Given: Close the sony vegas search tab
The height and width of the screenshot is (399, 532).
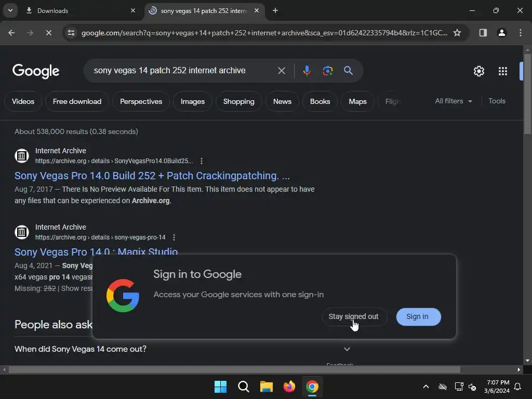Looking at the screenshot, I should 257,10.
